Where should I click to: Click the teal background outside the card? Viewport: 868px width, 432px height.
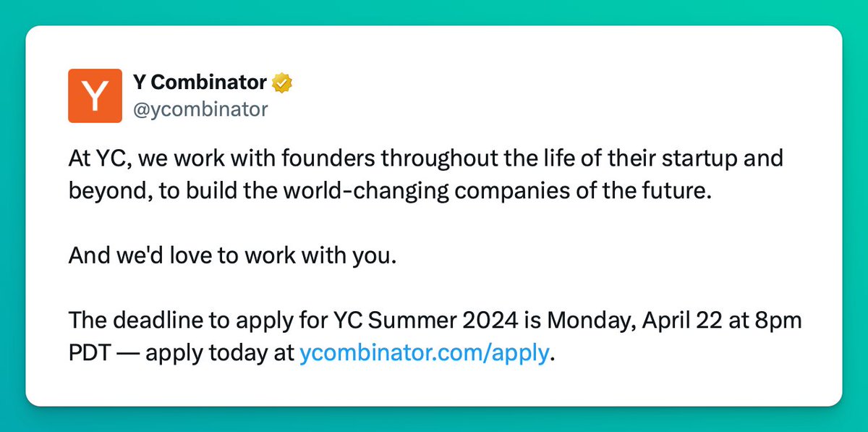434,12
